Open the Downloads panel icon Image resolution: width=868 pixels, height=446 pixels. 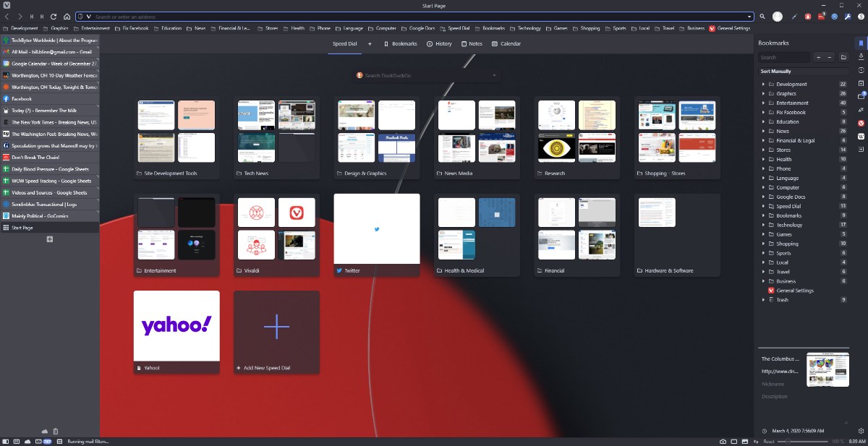tap(861, 57)
